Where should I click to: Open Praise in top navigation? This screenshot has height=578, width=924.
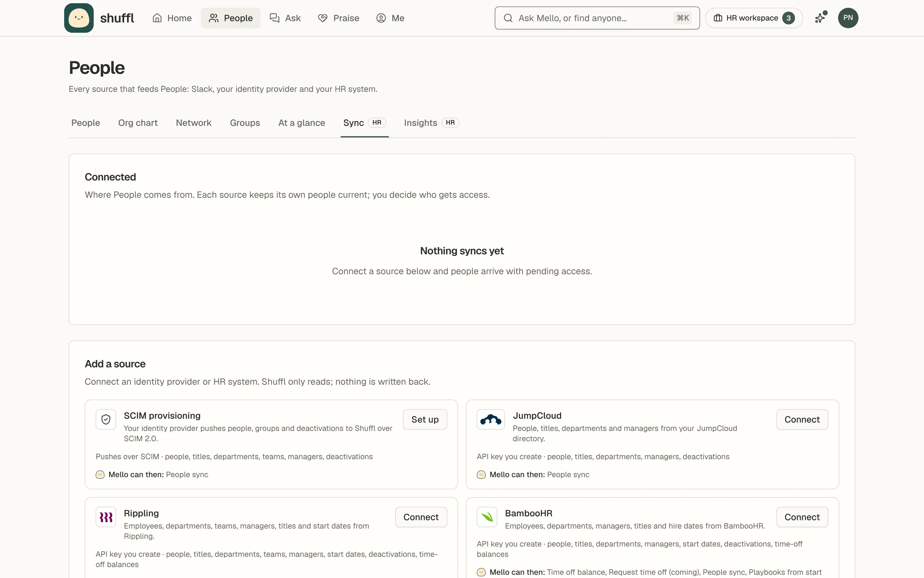coord(338,18)
